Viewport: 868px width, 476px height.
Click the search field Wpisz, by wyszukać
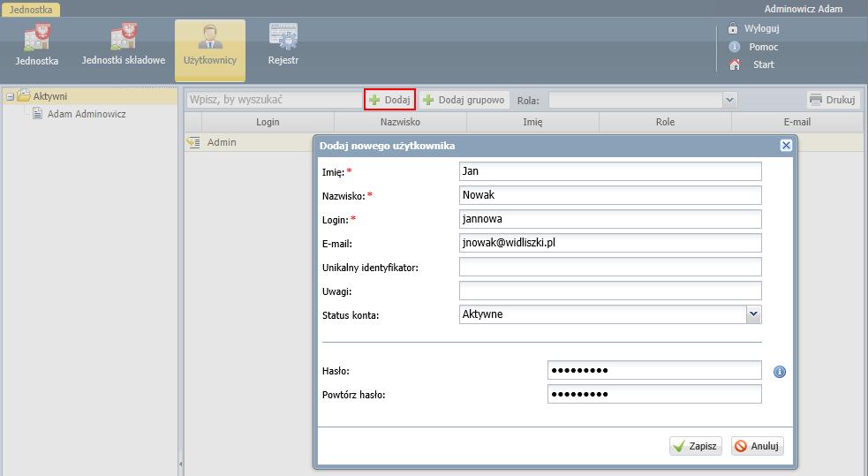[x=274, y=100]
